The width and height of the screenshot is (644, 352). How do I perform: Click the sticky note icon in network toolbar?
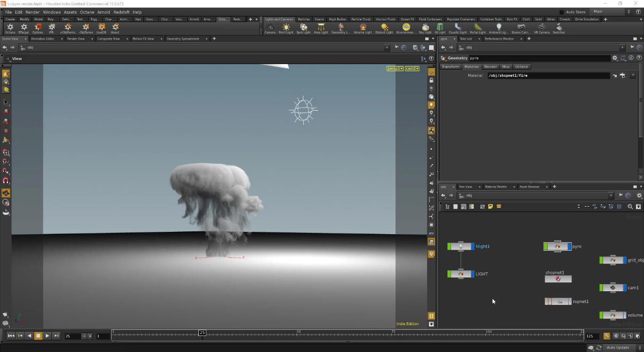point(491,206)
